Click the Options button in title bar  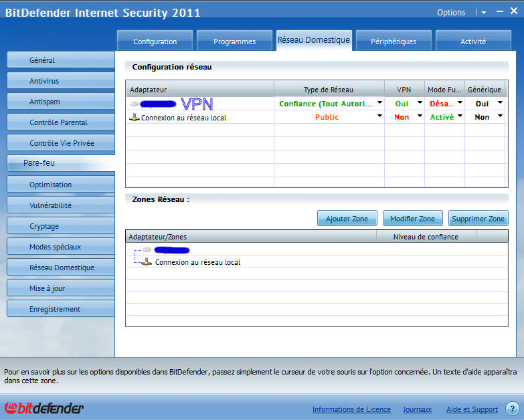pyautogui.click(x=451, y=13)
